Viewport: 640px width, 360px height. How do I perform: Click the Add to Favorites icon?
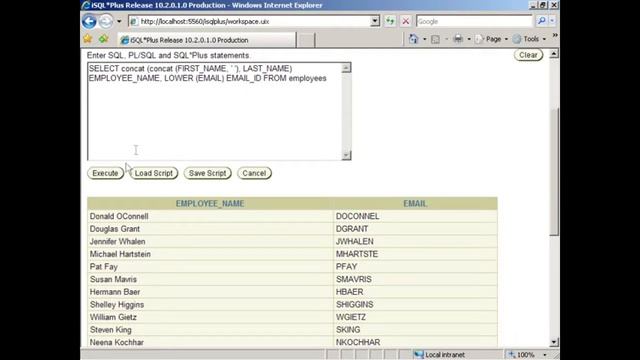point(103,39)
